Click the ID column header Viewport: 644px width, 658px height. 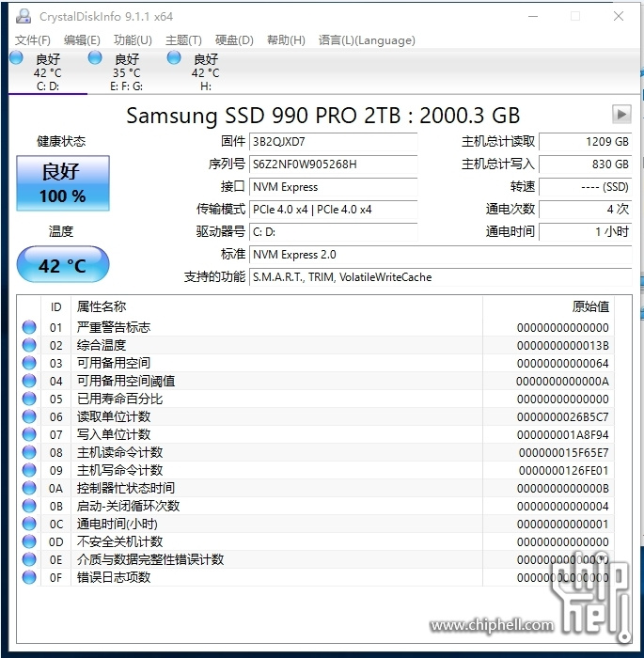coord(55,307)
